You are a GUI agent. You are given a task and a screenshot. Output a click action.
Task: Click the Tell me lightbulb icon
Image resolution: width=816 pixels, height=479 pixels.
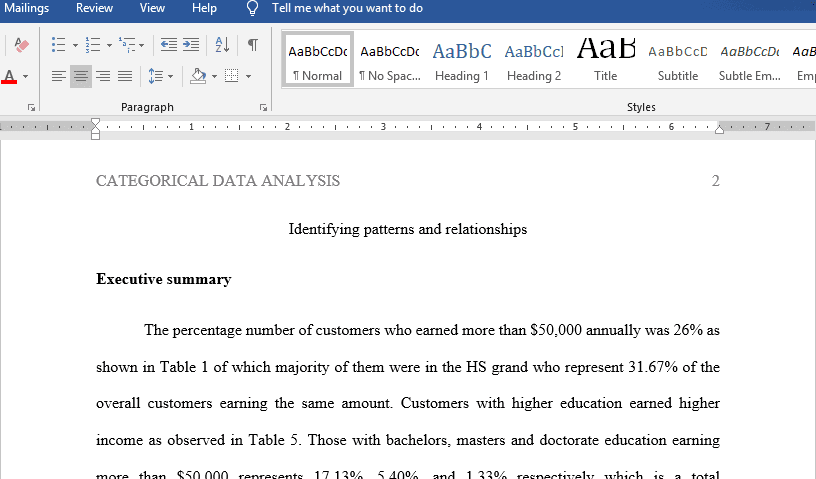point(252,8)
